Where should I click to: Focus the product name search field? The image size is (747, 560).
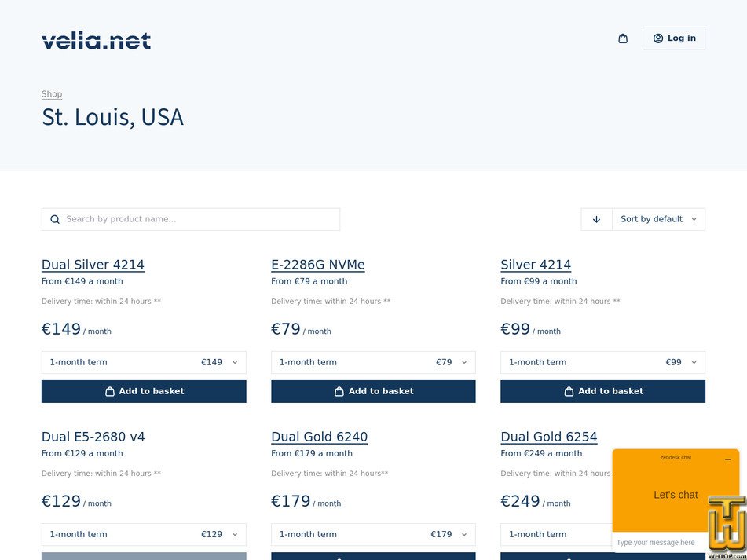(x=191, y=220)
